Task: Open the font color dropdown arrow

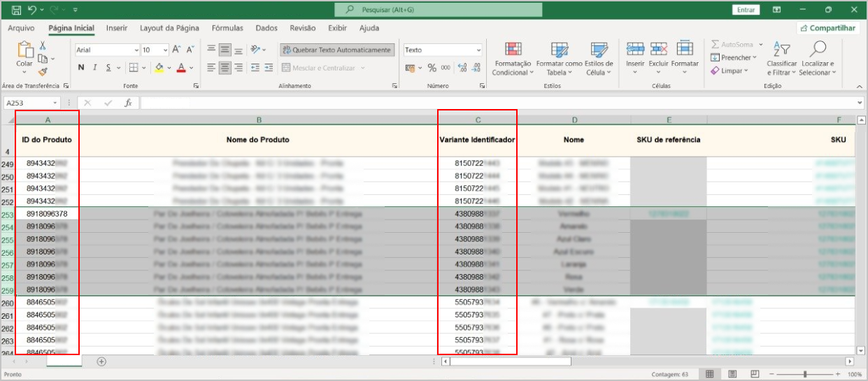Action: click(x=192, y=68)
